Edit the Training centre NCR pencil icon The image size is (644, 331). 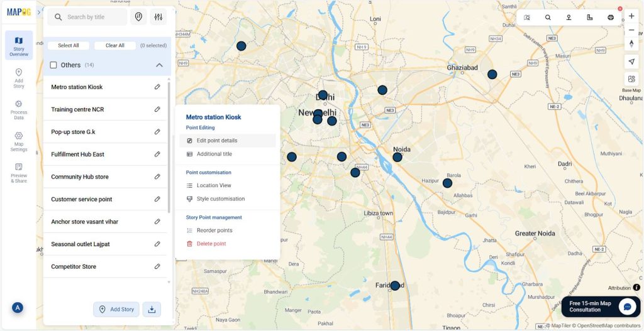pyautogui.click(x=157, y=109)
